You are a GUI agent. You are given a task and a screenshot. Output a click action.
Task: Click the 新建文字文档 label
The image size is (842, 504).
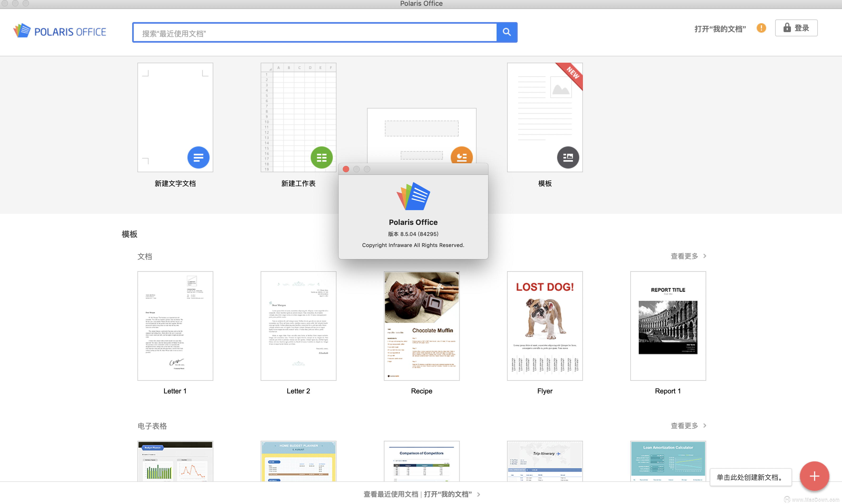[175, 183]
